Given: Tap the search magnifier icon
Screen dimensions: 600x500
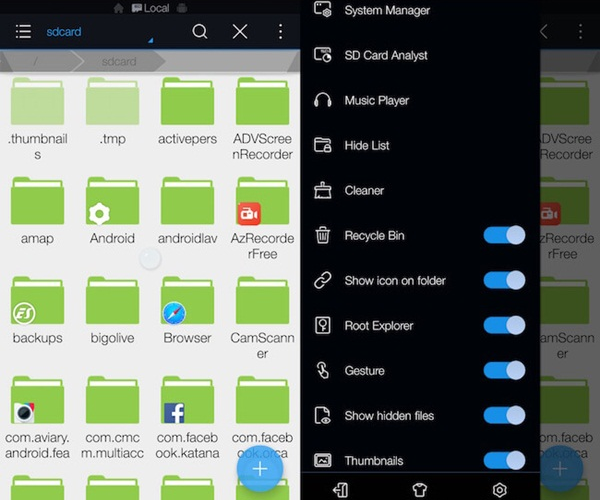Looking at the screenshot, I should click(x=200, y=31).
